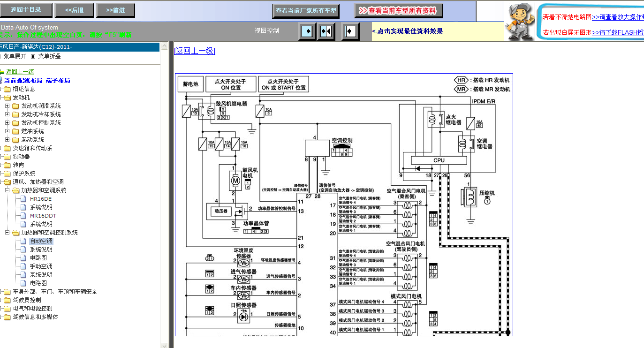Click the air-conditioning wiring diagram image
The height and width of the screenshot is (348, 644).
pos(344,204)
